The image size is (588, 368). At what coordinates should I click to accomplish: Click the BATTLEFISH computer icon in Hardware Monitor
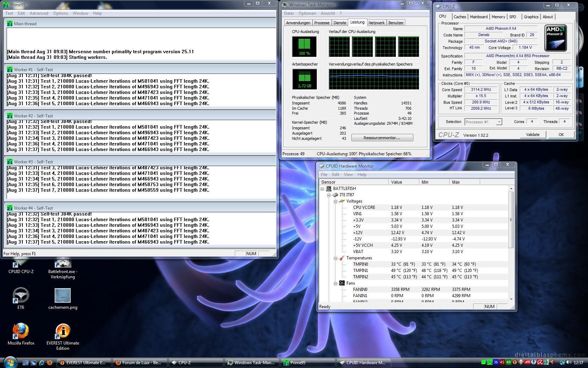(x=329, y=188)
